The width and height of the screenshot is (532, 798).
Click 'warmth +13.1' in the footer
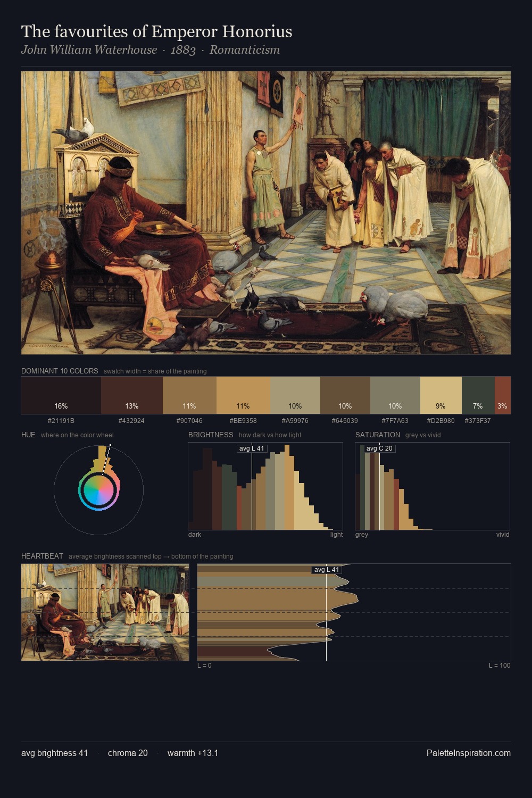tap(193, 753)
